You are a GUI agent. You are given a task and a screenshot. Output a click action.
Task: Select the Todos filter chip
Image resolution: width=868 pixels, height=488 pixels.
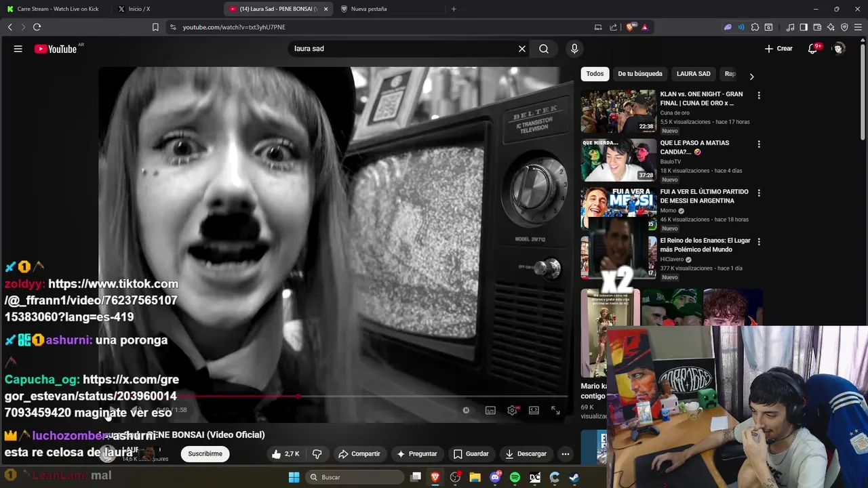(595, 74)
